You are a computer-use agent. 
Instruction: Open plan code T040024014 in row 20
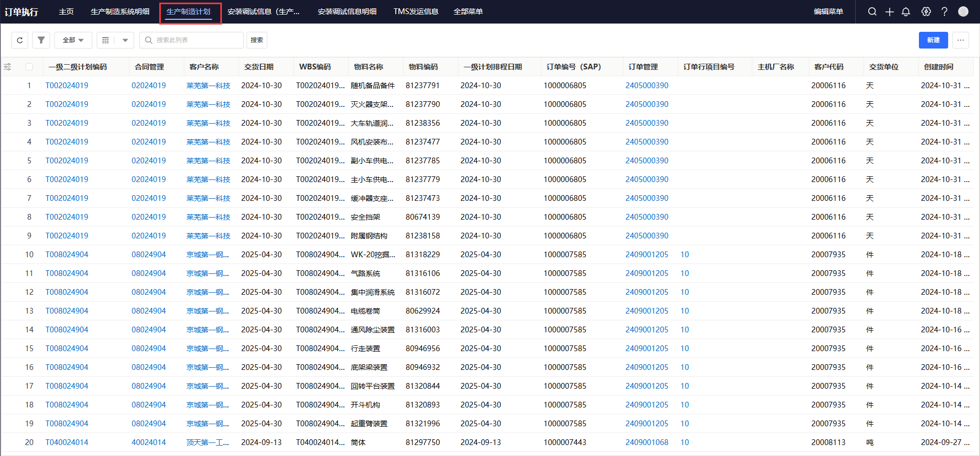67,442
